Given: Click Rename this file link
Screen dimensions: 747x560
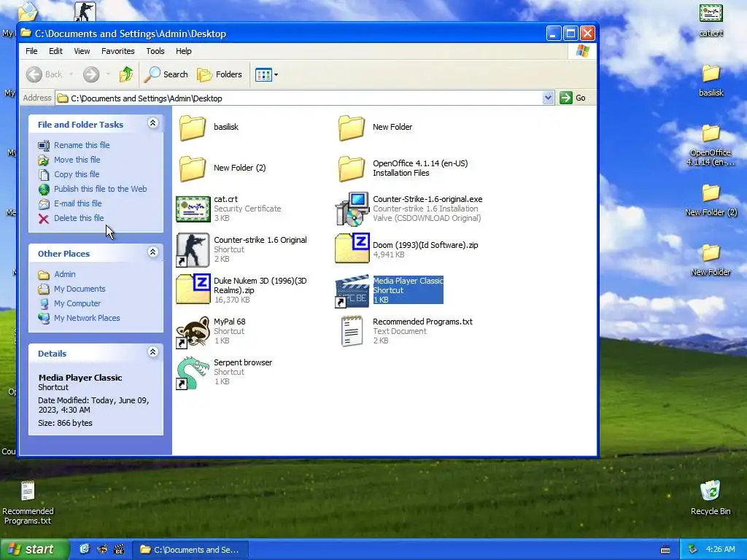Looking at the screenshot, I should pyautogui.click(x=82, y=145).
